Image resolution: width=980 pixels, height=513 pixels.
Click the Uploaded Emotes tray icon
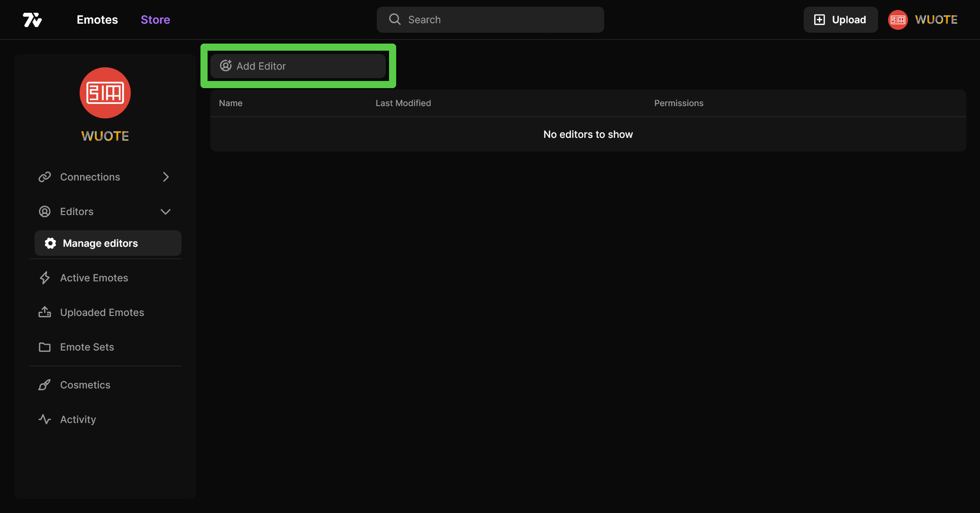[x=45, y=313]
